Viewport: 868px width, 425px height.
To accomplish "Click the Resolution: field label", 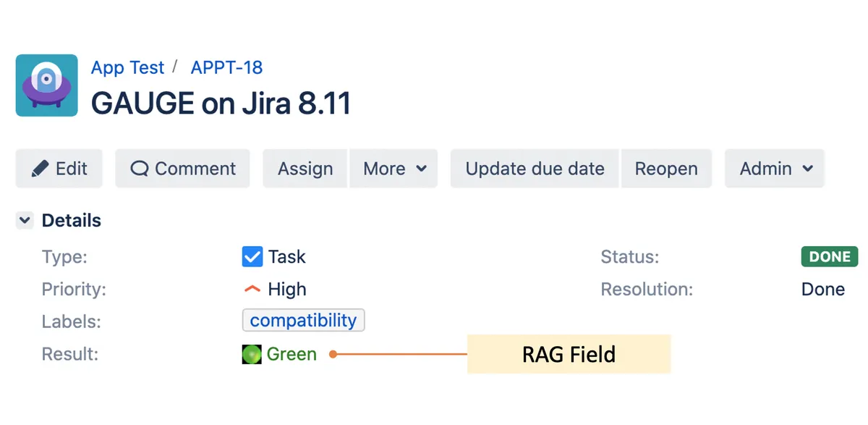I will click(x=647, y=290).
